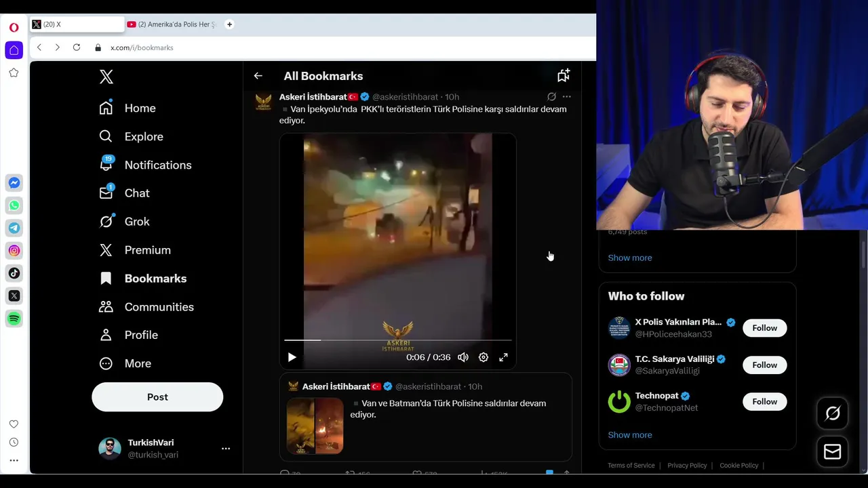Go back from All Bookmarks
Viewport: 868px width, 488px height.
(258, 76)
